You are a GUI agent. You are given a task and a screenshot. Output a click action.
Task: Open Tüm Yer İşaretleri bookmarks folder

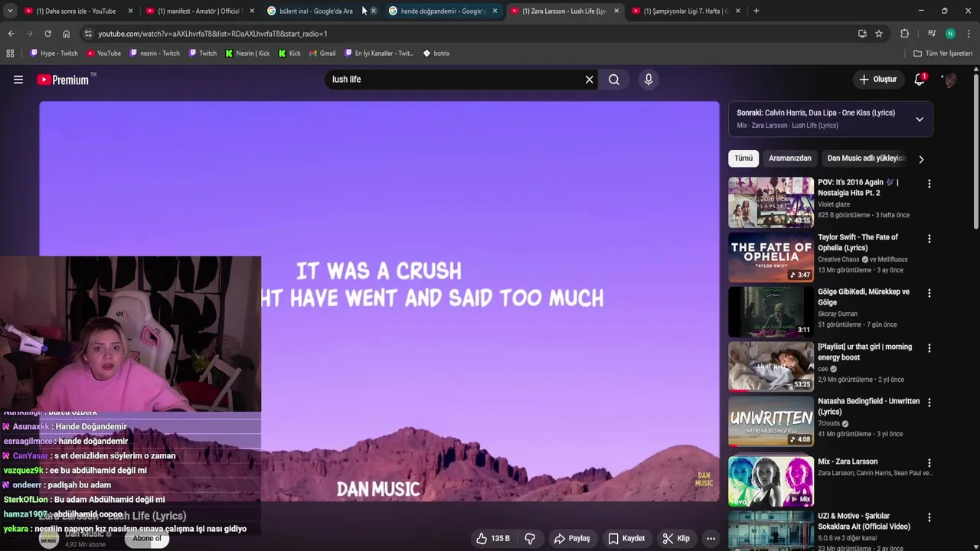(942, 54)
